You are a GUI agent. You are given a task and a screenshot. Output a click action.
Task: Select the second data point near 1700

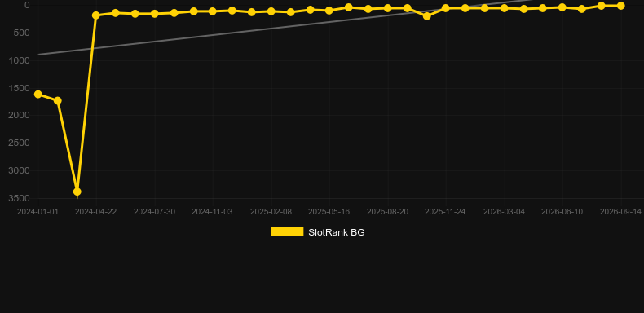(58, 100)
